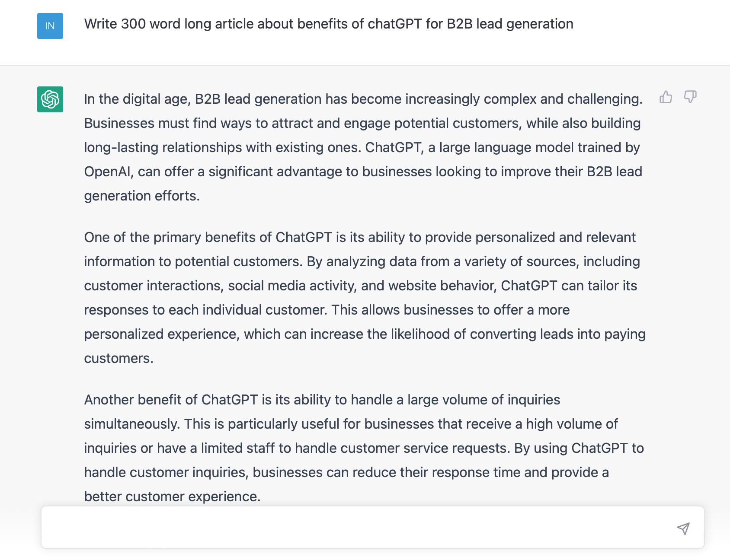Screen dimensions: 730x560
Task: Click the paragraph starting 'One of the primary benefits'
Action: pyautogui.click(x=365, y=298)
